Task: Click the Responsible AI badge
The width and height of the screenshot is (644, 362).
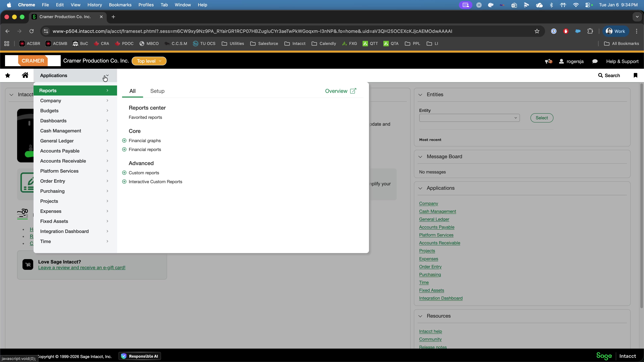Action: pyautogui.click(x=140, y=356)
